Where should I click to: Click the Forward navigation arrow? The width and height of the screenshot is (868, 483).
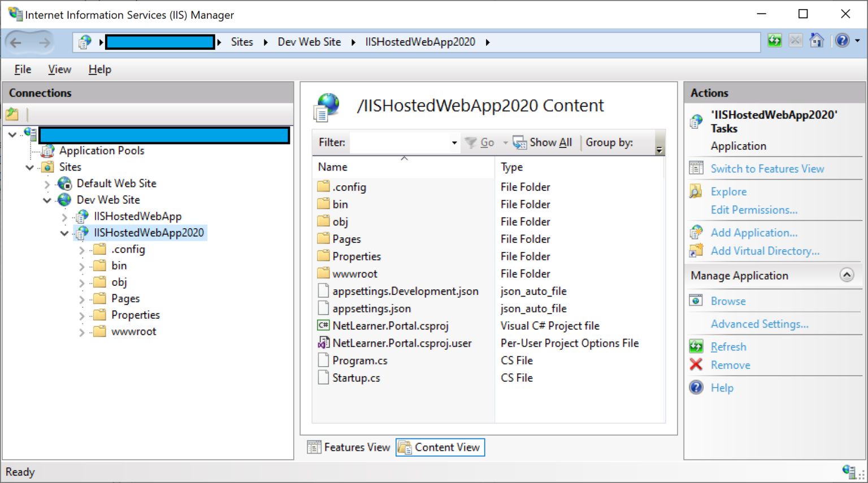tap(44, 42)
